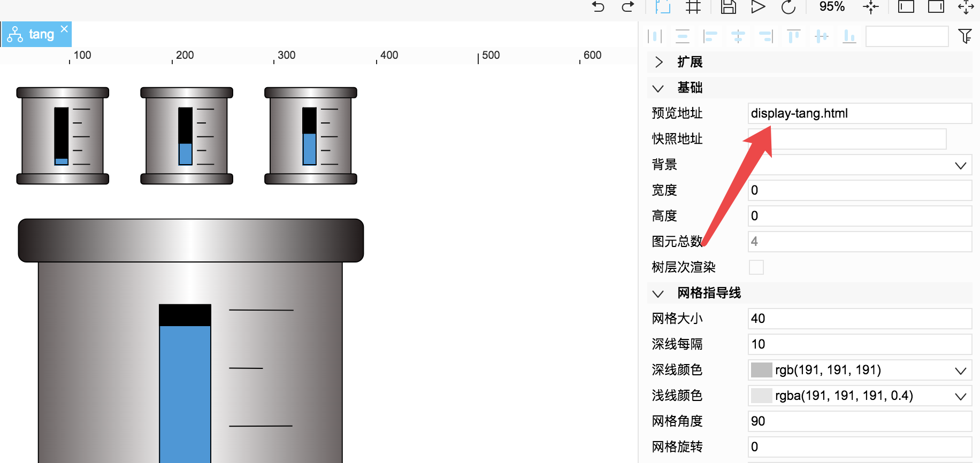Align selected elements to vertical middle

pyautogui.click(x=822, y=36)
